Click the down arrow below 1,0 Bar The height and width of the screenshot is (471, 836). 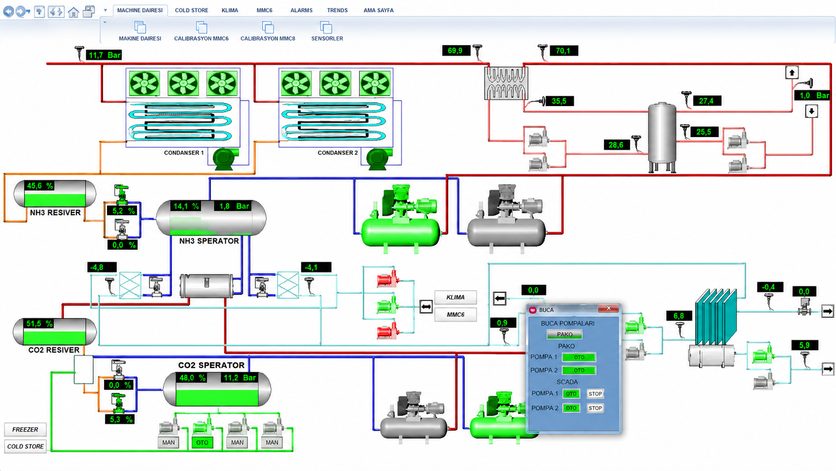[x=811, y=111]
